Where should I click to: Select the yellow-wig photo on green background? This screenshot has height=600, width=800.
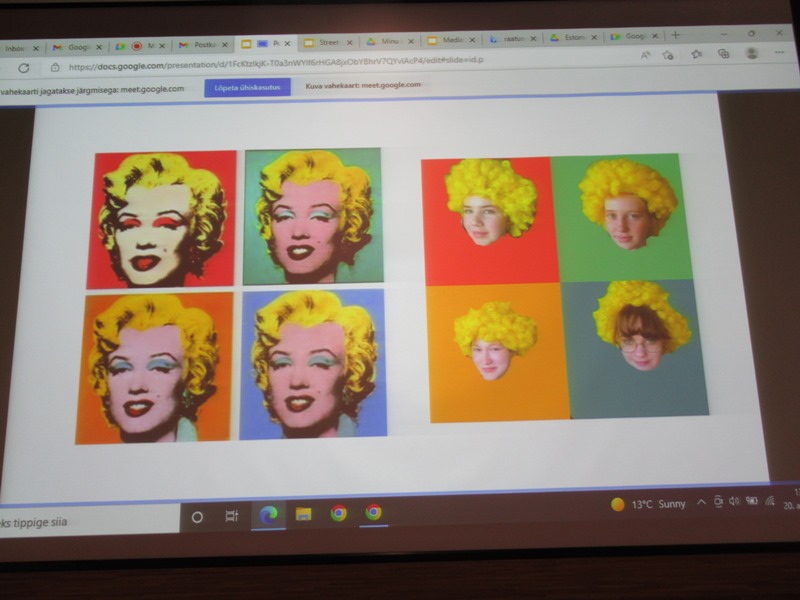[620, 217]
